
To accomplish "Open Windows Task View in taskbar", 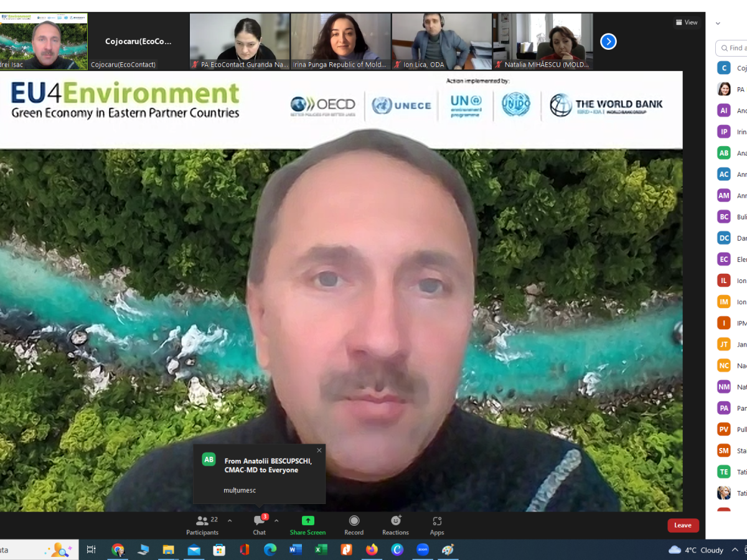I will point(92,550).
